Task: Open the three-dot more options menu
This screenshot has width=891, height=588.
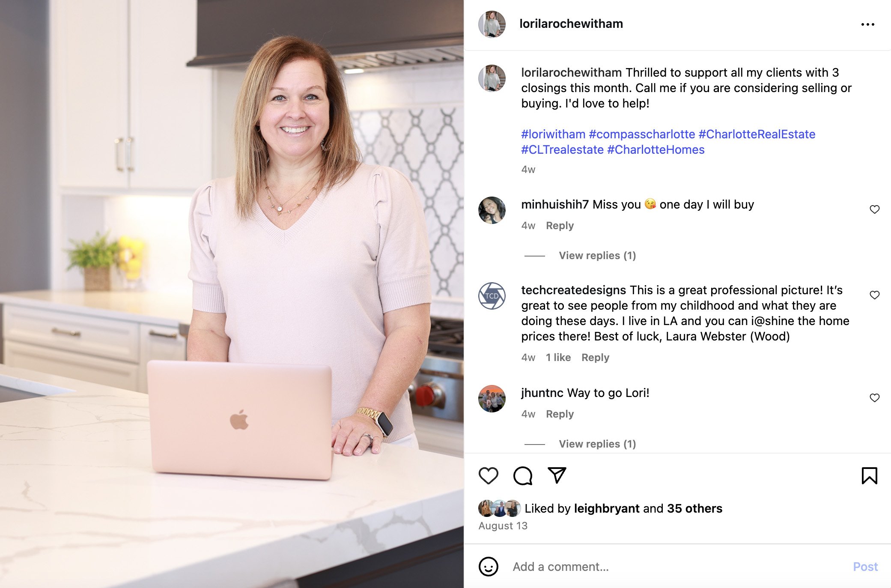Action: (867, 24)
